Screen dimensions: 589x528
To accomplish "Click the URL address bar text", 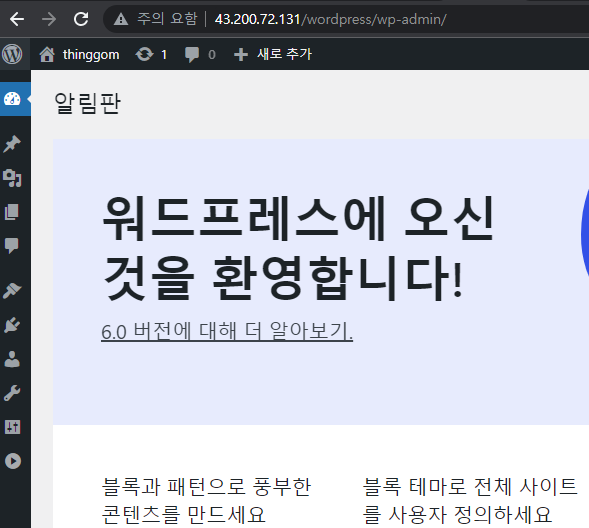I will 330,19.
